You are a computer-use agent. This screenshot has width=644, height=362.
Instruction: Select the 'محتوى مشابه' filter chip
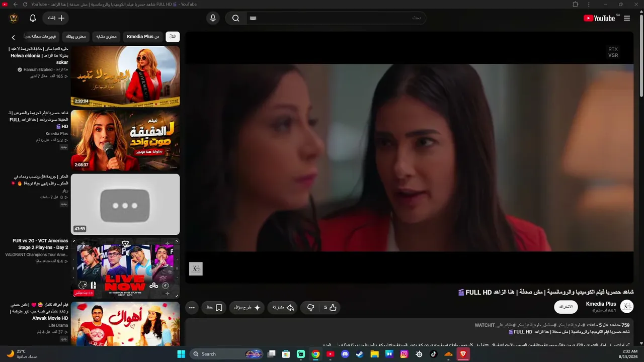point(106,37)
